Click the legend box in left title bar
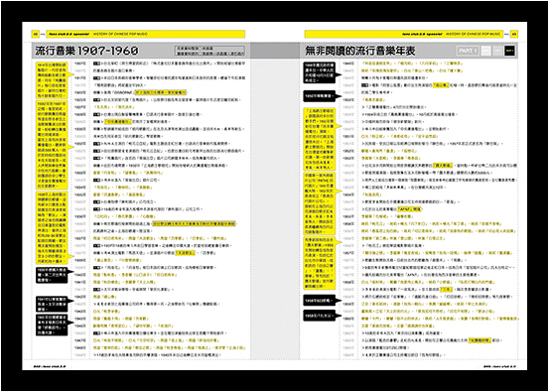 click(x=209, y=51)
